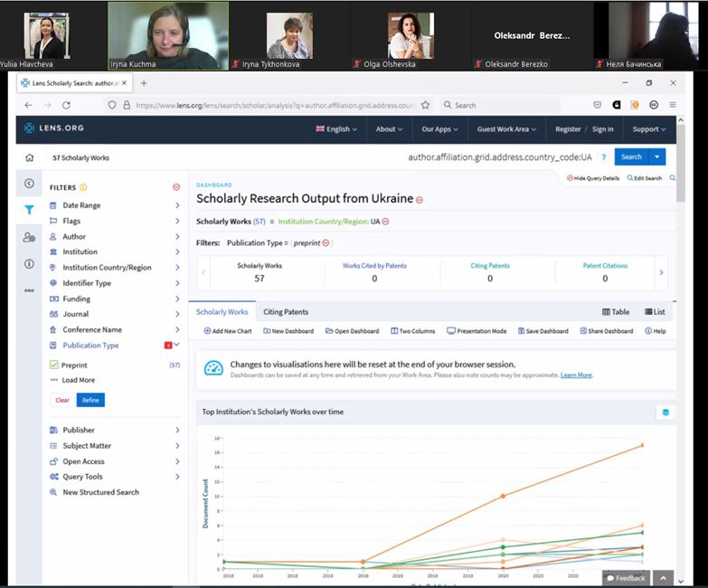Expand the Open Access filter
Image resolution: width=708 pixels, height=588 pixels.
click(114, 461)
